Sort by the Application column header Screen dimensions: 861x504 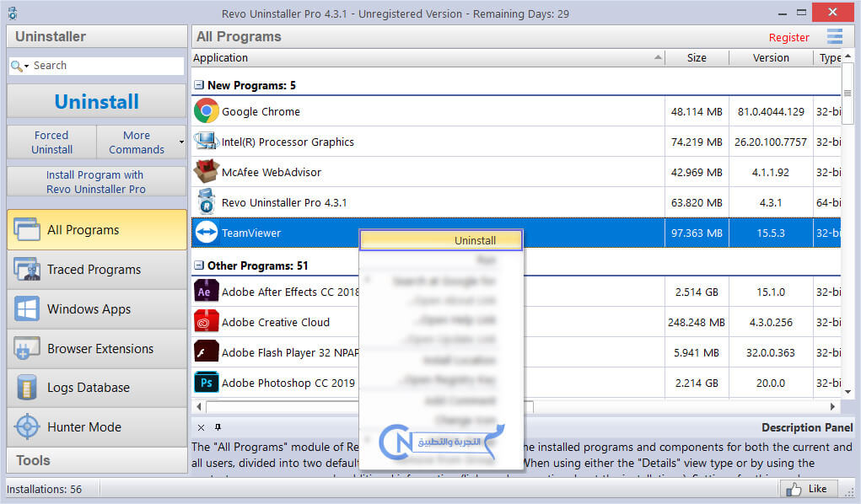coord(428,57)
